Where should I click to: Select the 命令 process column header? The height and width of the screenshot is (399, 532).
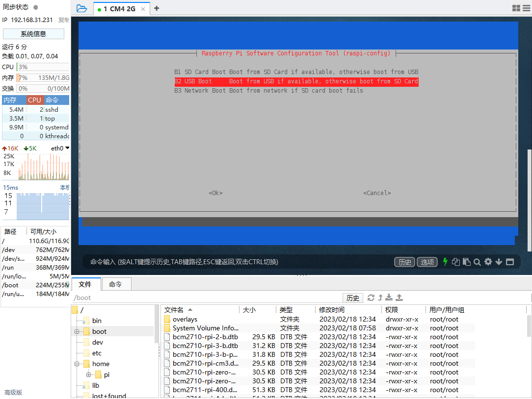(x=56, y=100)
